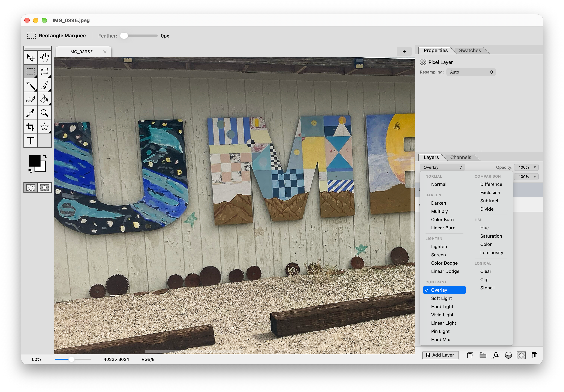The height and width of the screenshot is (392, 564).
Task: Switch to the Channels tab
Action: click(x=460, y=157)
